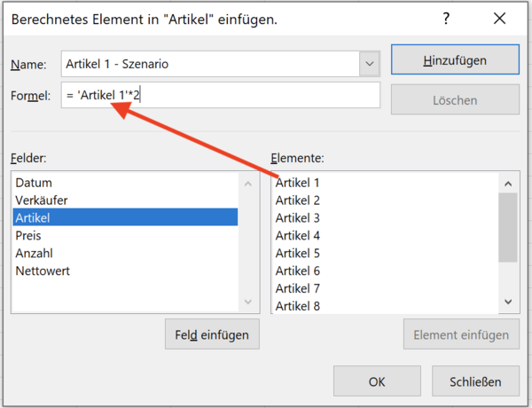This screenshot has height=408, width=532.
Task: Close the dialog with the X icon
Action: tap(500, 20)
